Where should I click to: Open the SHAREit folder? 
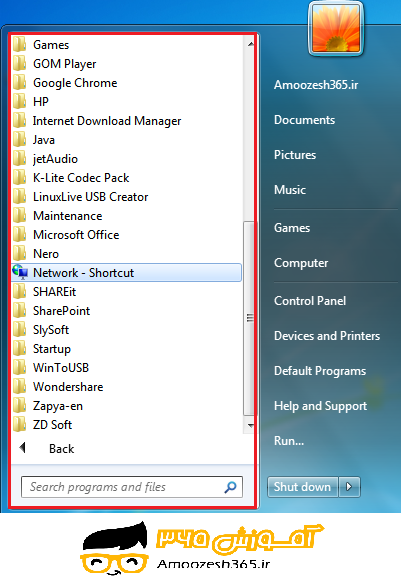[126, 292]
